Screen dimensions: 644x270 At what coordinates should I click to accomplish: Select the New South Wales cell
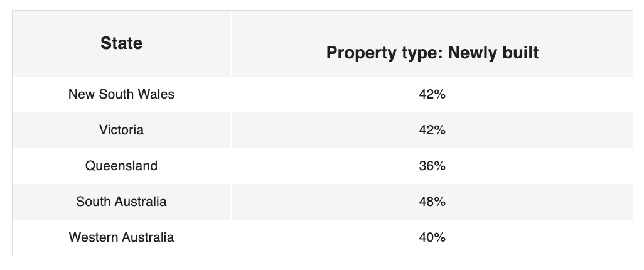coord(121,94)
